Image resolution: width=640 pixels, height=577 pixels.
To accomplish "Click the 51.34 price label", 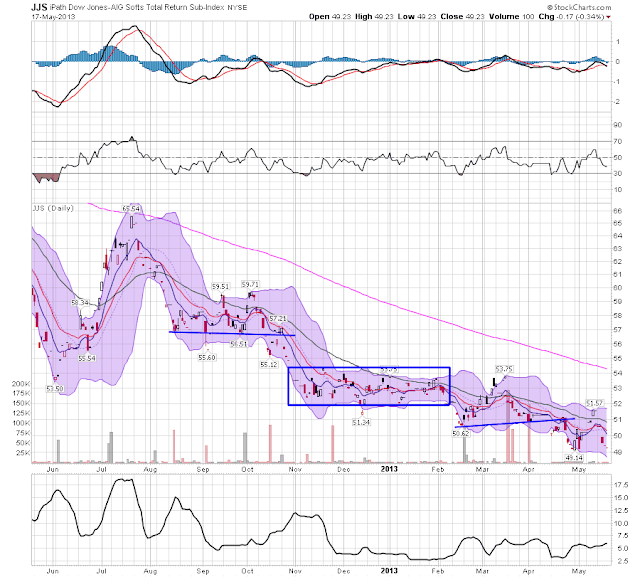I will (x=361, y=422).
